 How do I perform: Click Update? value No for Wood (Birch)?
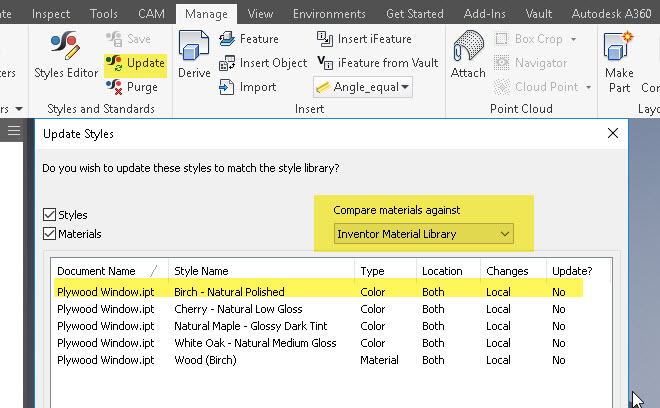tap(559, 360)
